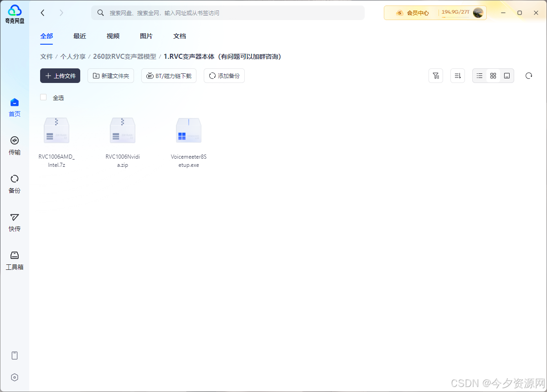Tick the 全选 select all checkbox
This screenshot has width=547, height=392.
pos(43,97)
